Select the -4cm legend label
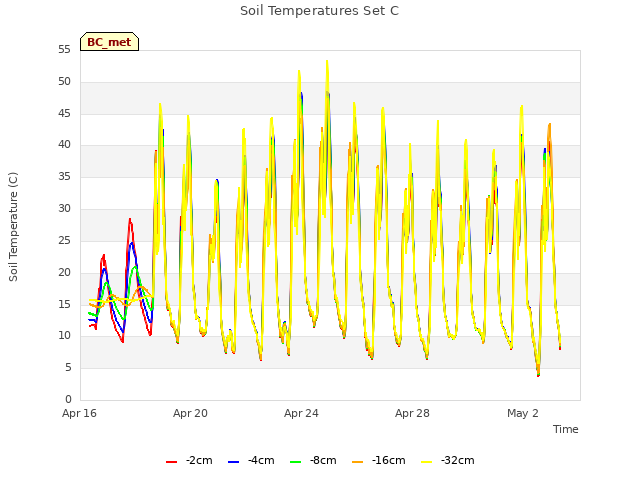 (261, 460)
